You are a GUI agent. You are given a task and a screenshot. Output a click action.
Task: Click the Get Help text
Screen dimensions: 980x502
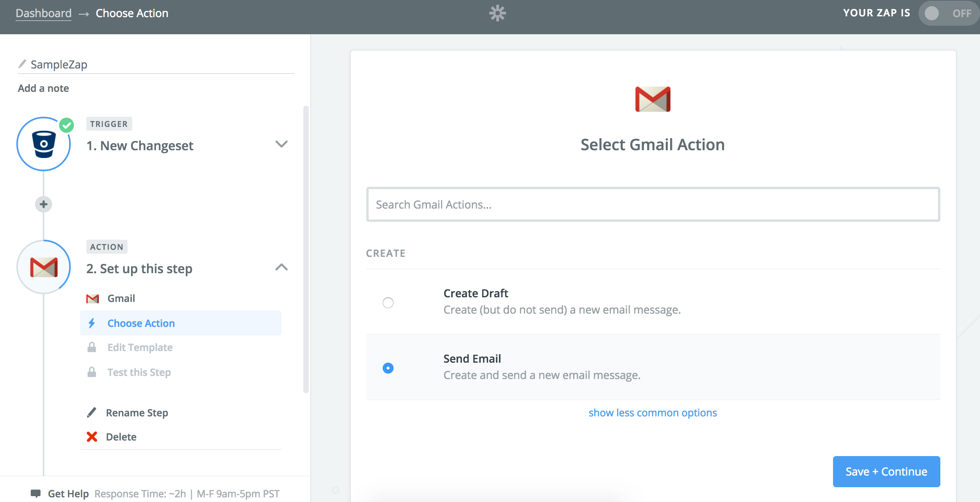coord(68,493)
